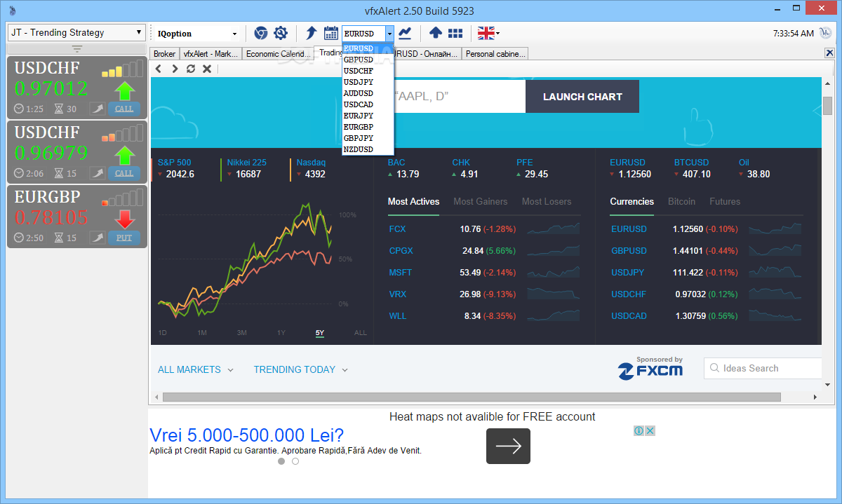Click the blue grid tiles toolbar icon

click(x=455, y=33)
